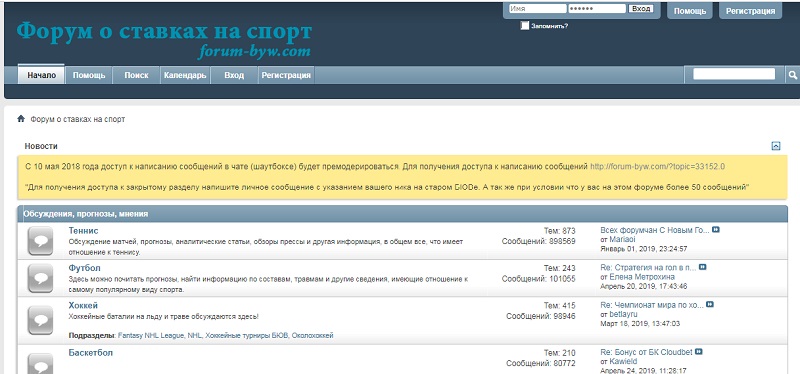
Task: Collapse the Новости news panel
Action: click(x=776, y=146)
